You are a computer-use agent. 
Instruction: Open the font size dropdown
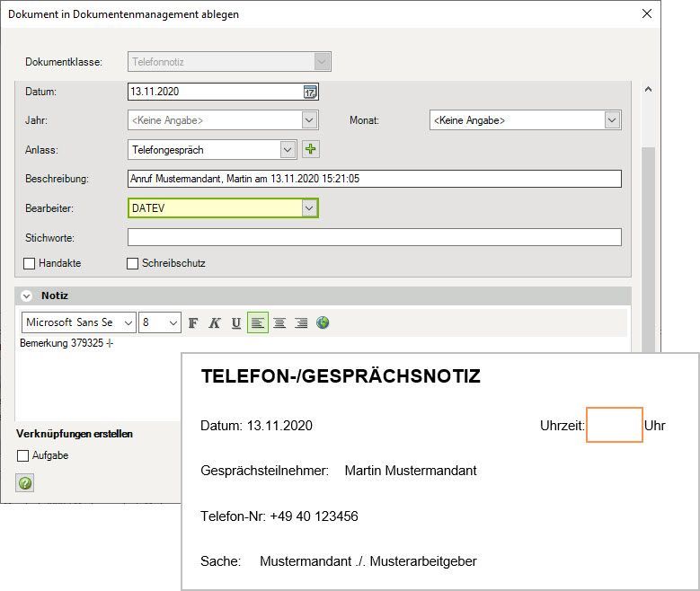[x=172, y=322]
